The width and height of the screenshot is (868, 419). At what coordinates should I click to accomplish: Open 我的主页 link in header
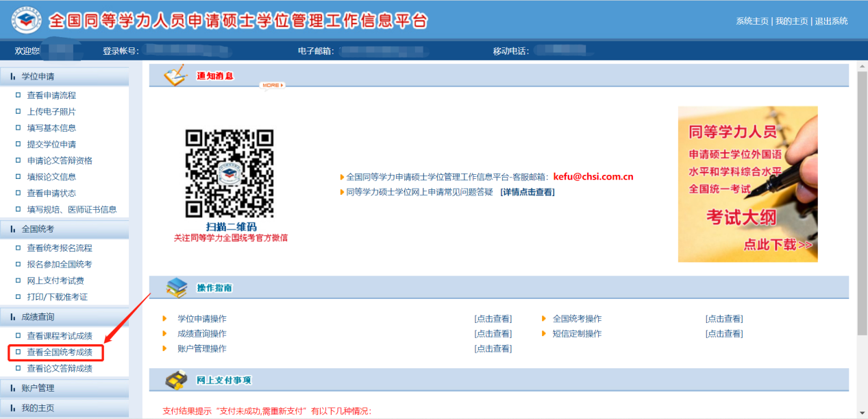pyautogui.click(x=791, y=21)
